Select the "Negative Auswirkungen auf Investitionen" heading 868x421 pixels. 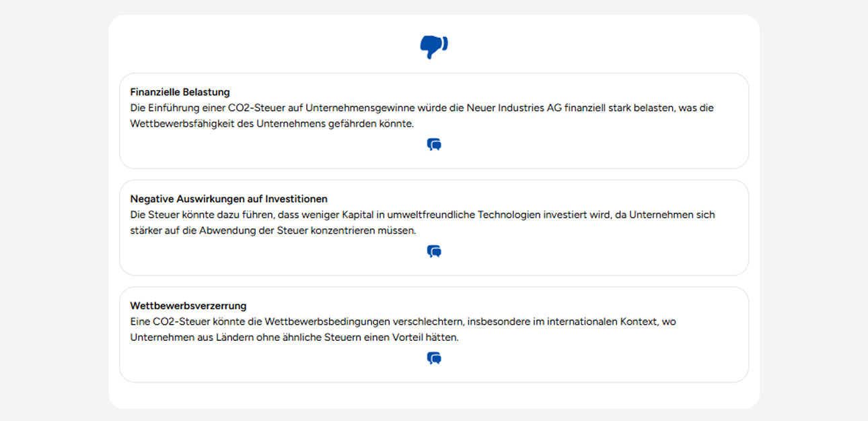pyautogui.click(x=229, y=199)
